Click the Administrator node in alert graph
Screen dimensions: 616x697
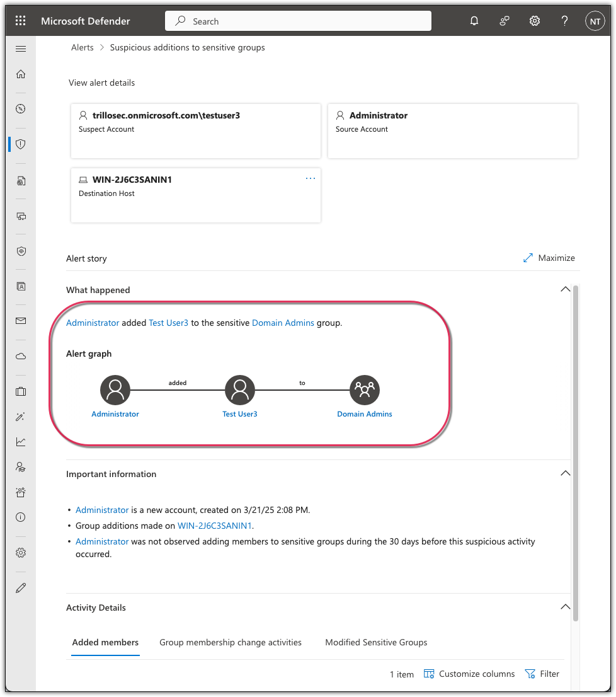[x=115, y=390]
